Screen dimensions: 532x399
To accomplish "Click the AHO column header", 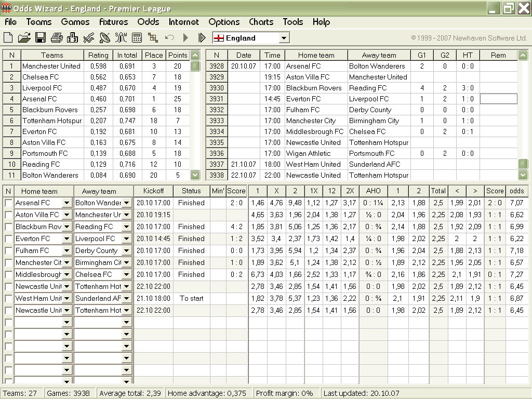I will (373, 191).
